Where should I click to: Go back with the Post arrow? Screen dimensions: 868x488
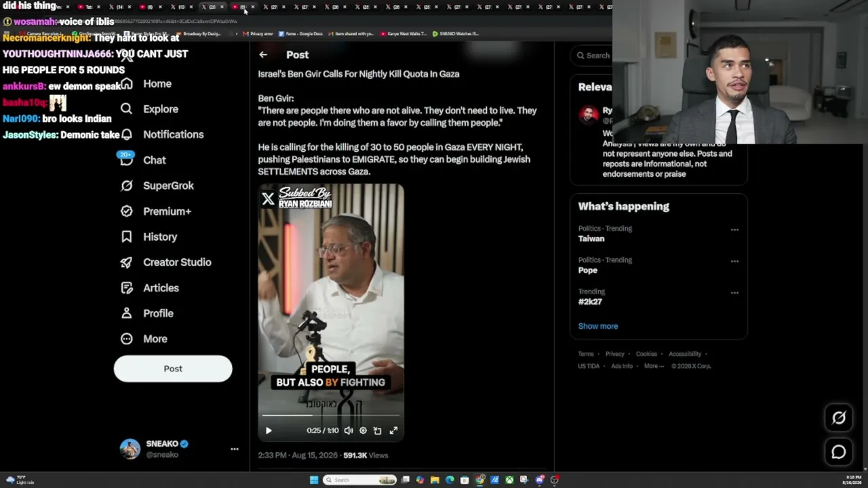[x=263, y=55]
